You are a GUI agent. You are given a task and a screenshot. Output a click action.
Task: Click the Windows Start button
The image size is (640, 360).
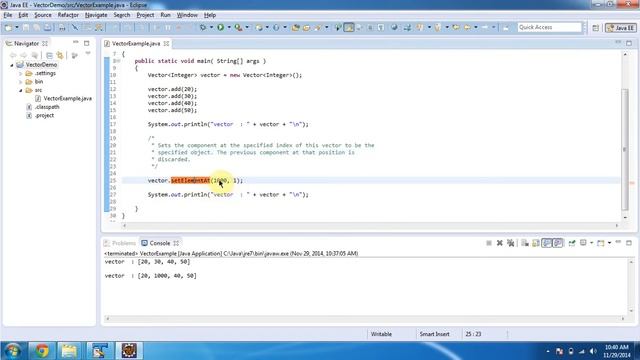point(12,351)
